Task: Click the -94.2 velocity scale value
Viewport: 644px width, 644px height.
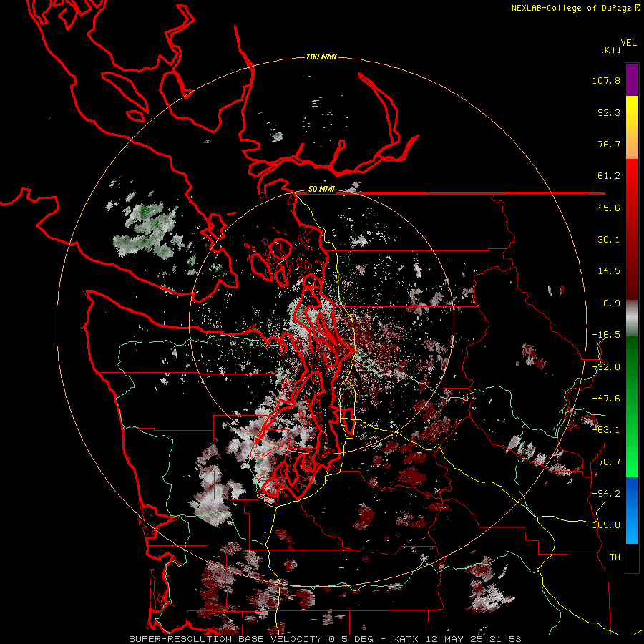Action: click(606, 494)
